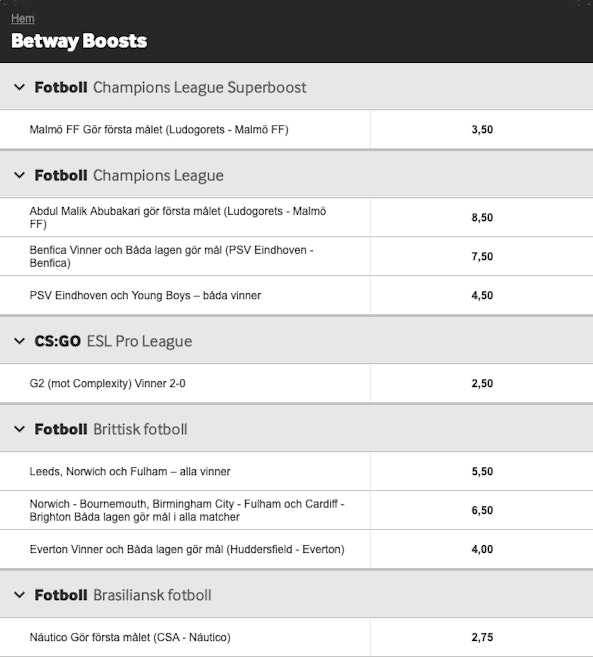
Task: Select 2,50 odds for G2 Vinner 2-0
Action: (482, 383)
